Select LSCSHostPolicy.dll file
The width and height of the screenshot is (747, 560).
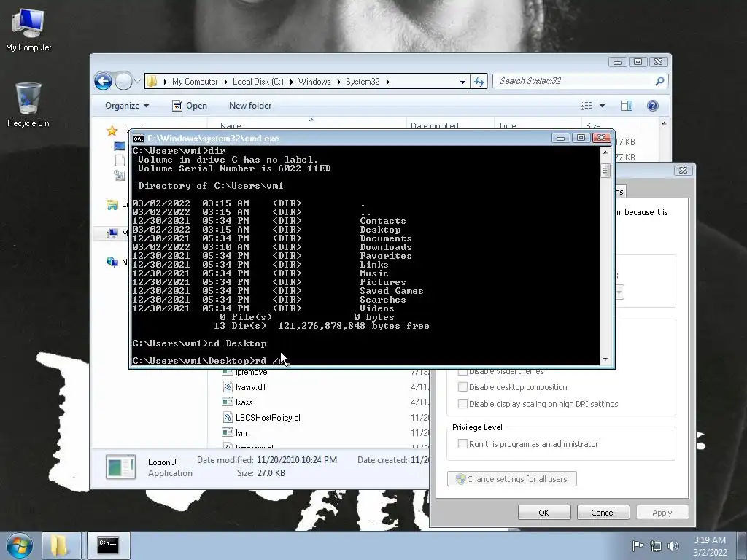268,418
